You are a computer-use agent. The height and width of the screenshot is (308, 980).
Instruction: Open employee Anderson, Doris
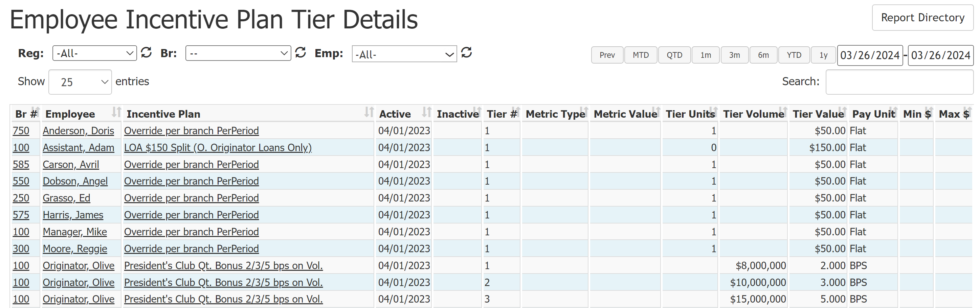(x=79, y=131)
